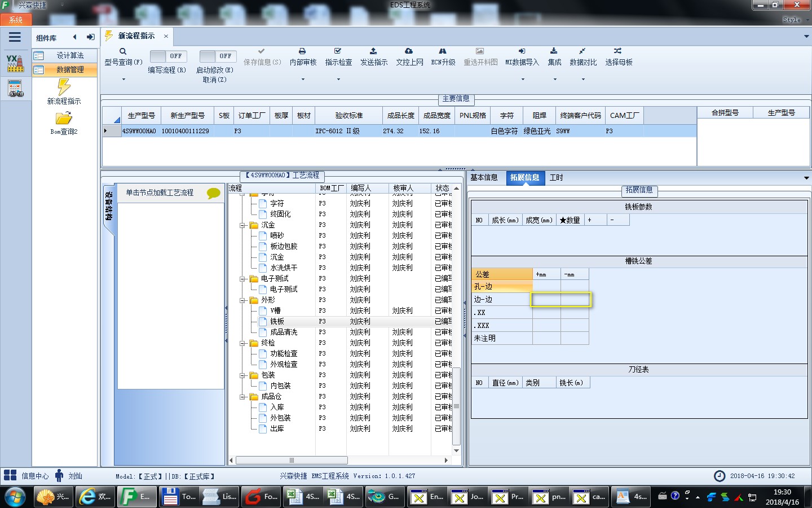
Task: Select V槽 process tree node
Action: pyautogui.click(x=275, y=310)
